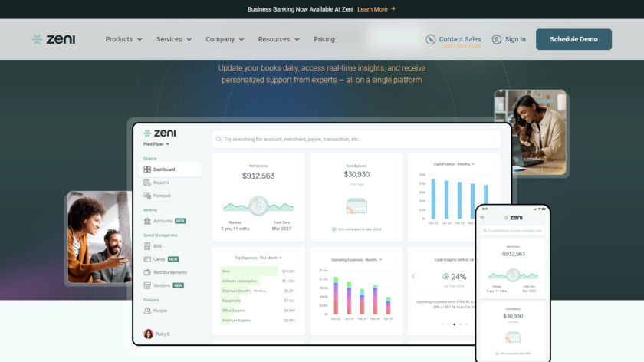The height and width of the screenshot is (362, 644).
Task: Click the previous arrow on Cash Insights card
Action: point(413,276)
